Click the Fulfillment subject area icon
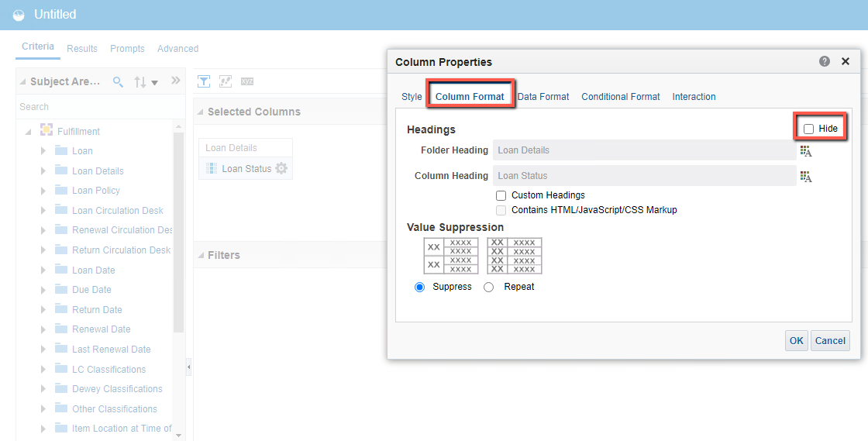 [x=46, y=130]
